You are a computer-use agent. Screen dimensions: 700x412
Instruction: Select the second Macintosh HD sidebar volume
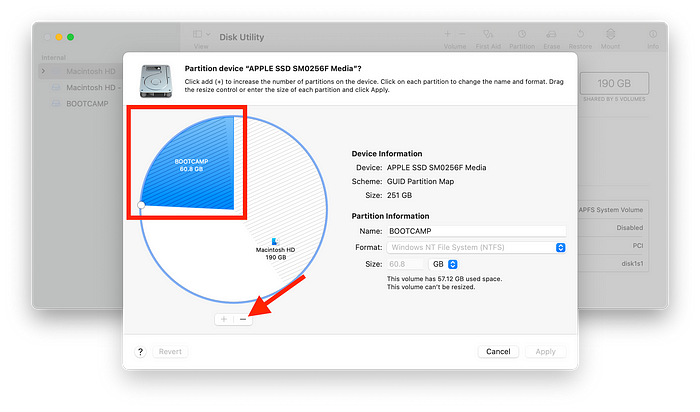(91, 87)
